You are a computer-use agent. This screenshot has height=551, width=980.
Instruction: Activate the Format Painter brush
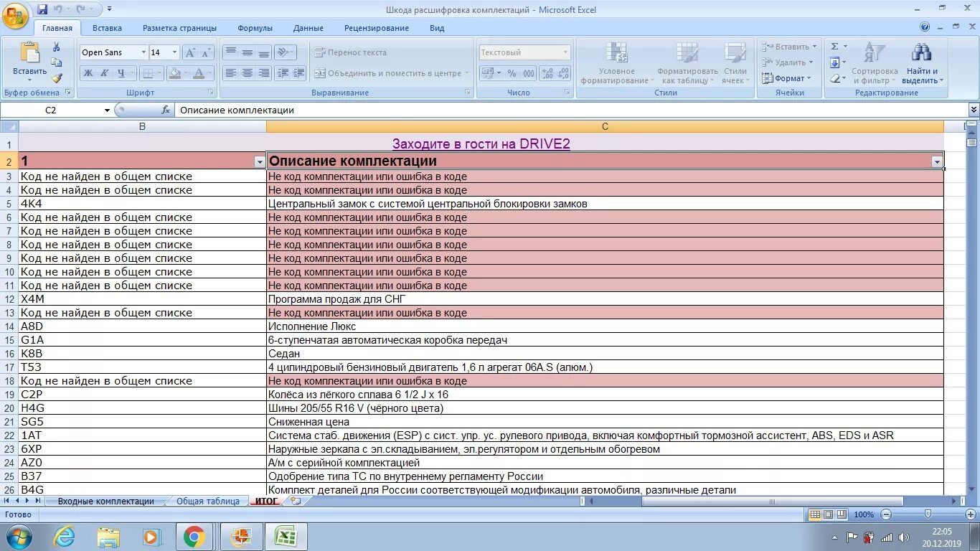[57, 78]
